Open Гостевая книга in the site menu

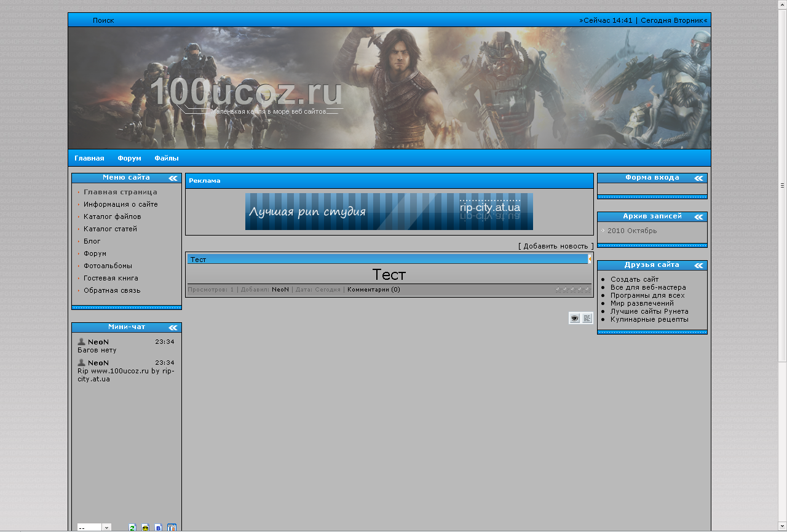tap(111, 278)
